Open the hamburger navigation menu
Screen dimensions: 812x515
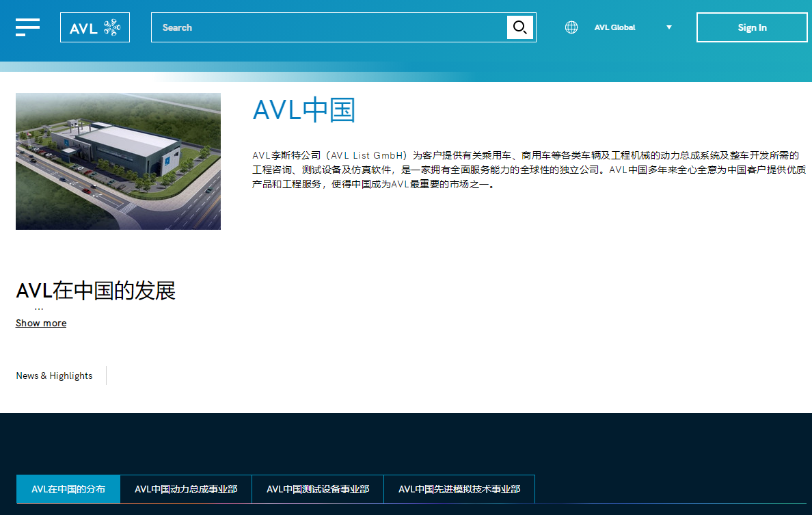click(x=27, y=27)
